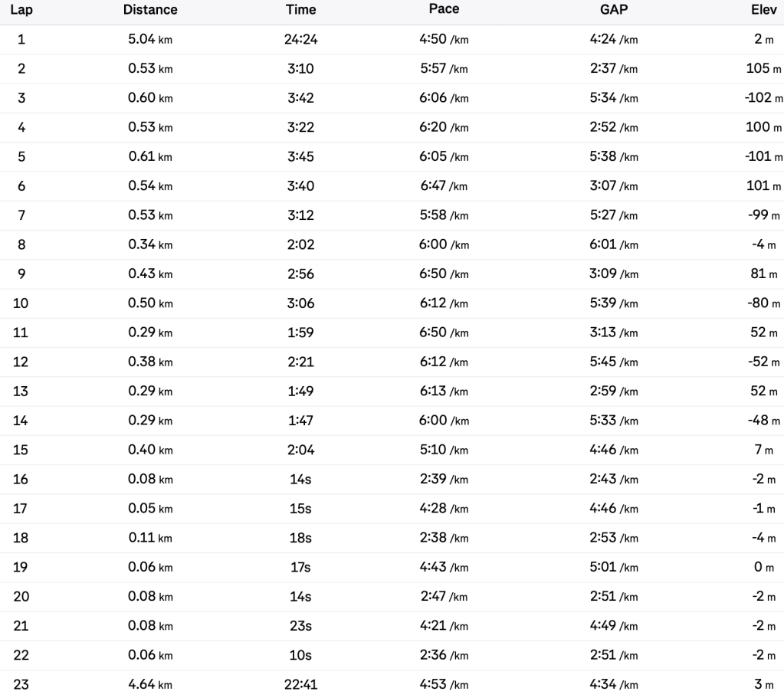
Task: Click lap 19's 0 m elevation
Action: pyautogui.click(x=763, y=567)
